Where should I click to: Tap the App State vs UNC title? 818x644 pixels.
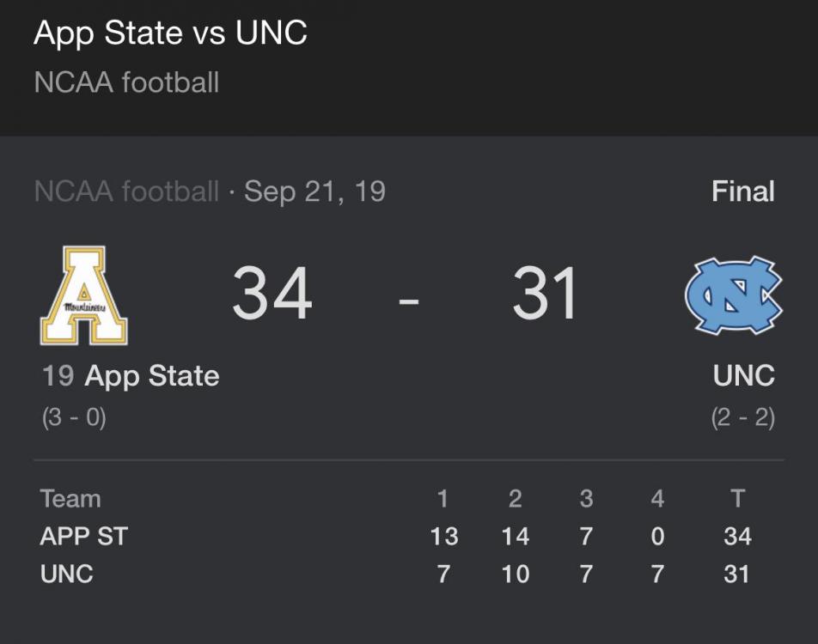click(170, 33)
